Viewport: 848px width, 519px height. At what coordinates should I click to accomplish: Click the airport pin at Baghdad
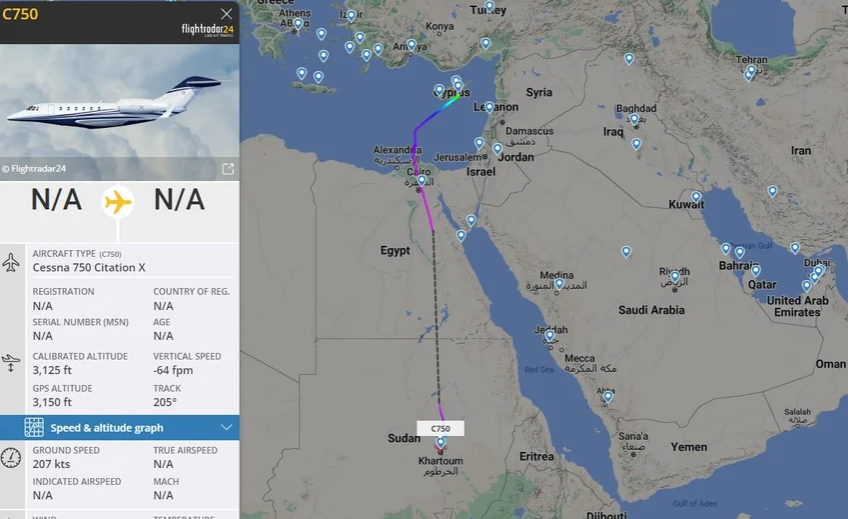point(634,120)
